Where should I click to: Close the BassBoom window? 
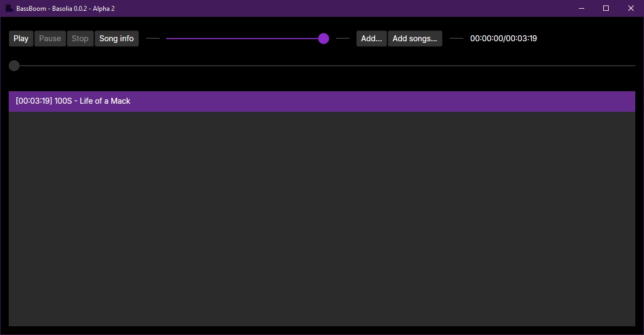click(631, 8)
